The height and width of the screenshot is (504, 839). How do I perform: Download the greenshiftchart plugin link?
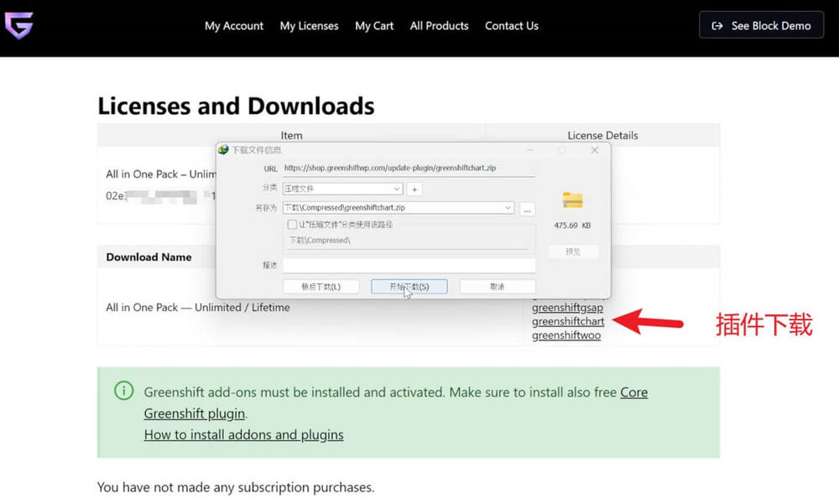pyautogui.click(x=568, y=321)
